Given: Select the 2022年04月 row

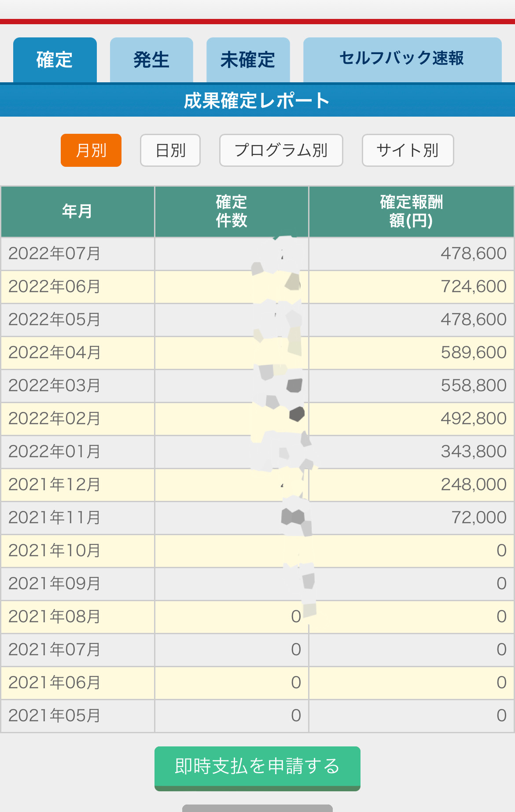Looking at the screenshot, I should pos(55,353).
